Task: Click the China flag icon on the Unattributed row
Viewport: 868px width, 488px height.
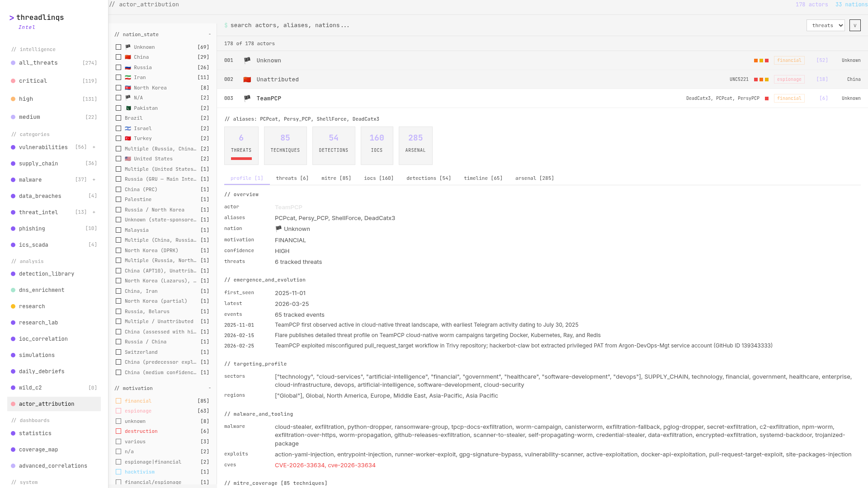Action: (x=247, y=79)
